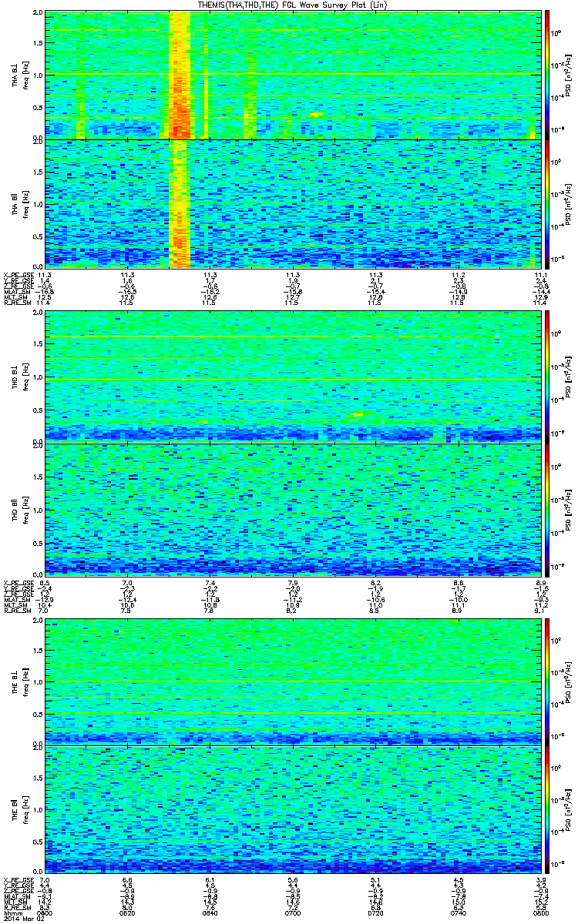The height and width of the screenshot is (924, 578).
Task: Click the "0.5" frequency tick on THE Bll axis
Action: (39, 842)
